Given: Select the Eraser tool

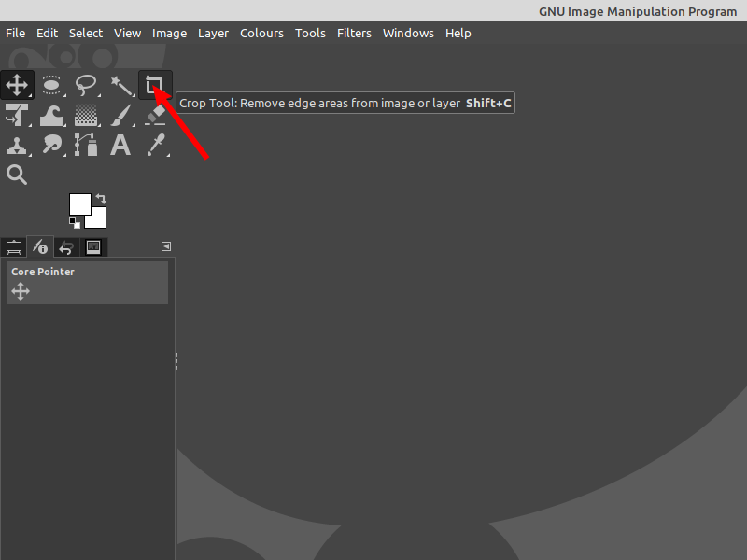Looking at the screenshot, I should (x=155, y=115).
